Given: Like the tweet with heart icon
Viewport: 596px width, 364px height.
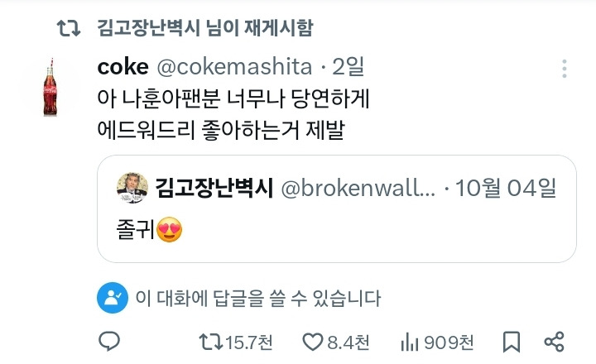Looking at the screenshot, I should point(312,341).
